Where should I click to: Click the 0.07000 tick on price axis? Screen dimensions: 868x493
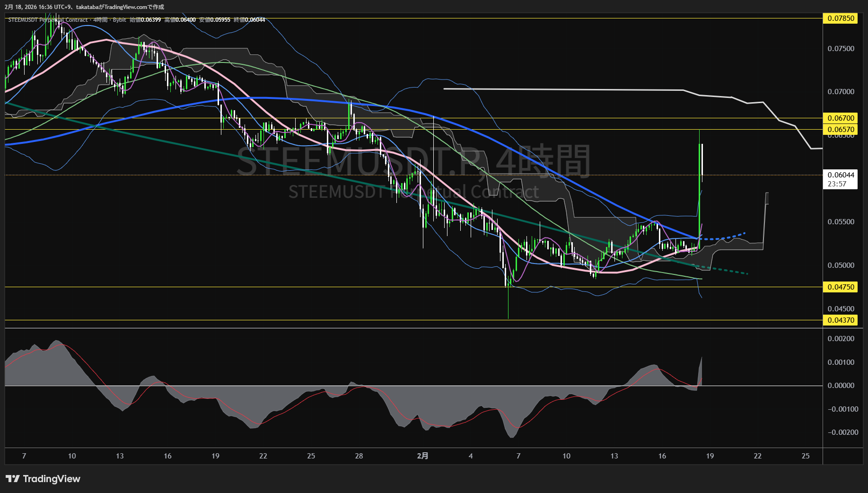pyautogui.click(x=841, y=92)
